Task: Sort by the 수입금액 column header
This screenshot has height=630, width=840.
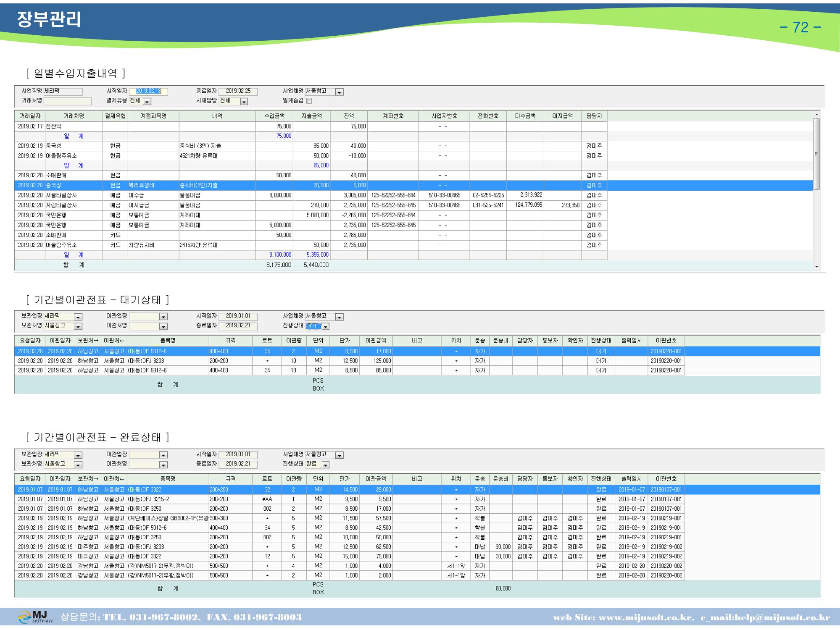Action: (x=274, y=116)
